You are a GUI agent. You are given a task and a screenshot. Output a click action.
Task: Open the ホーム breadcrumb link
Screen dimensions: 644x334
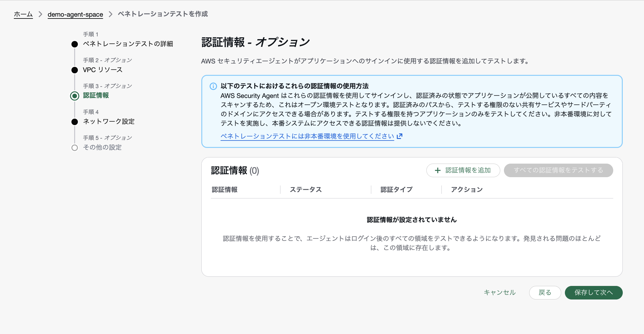[x=23, y=14]
